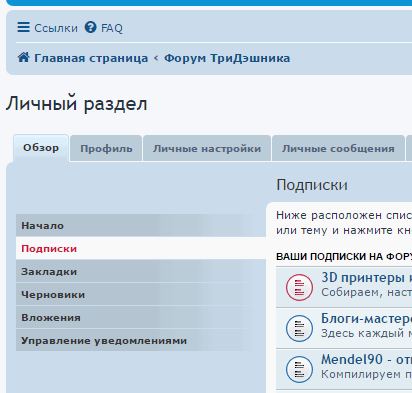The height and width of the screenshot is (393, 412).
Task: Open Форум ТриДэшника breadcrumb link
Action: (x=227, y=58)
